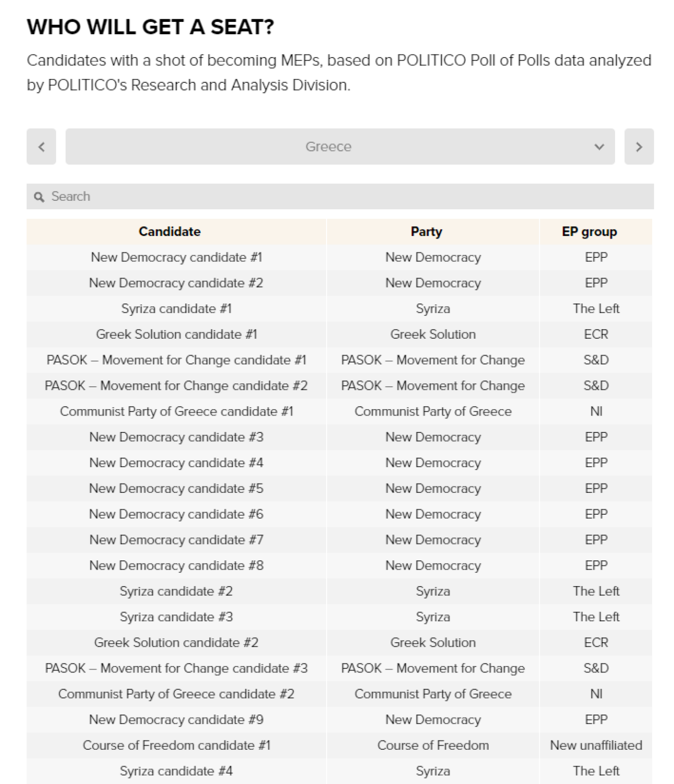Click Greek Solution candidate #2 entry
This screenshot has height=784, width=674.
pos(176,643)
